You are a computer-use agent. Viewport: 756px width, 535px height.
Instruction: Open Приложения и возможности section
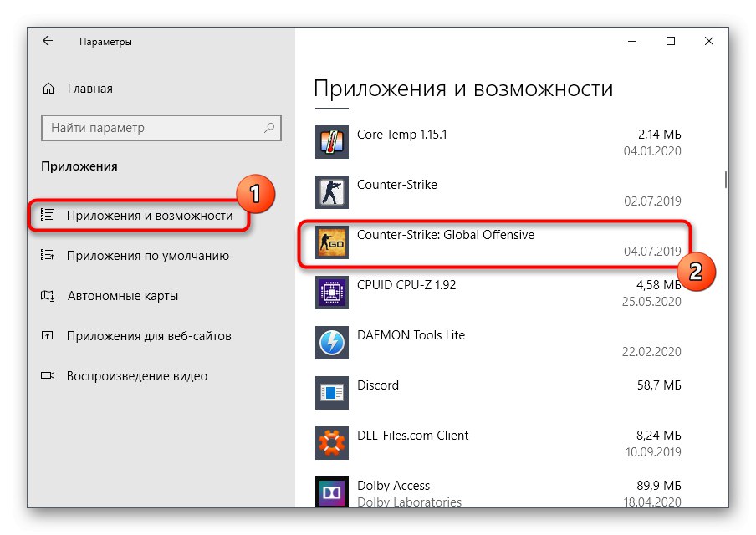(150, 216)
